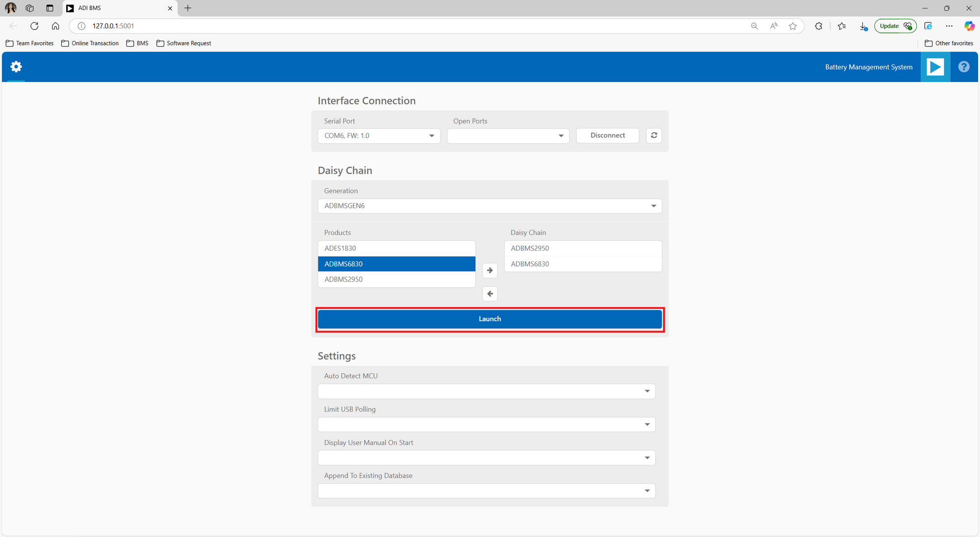Go to the browser home page
980x537 pixels.
pyautogui.click(x=55, y=26)
